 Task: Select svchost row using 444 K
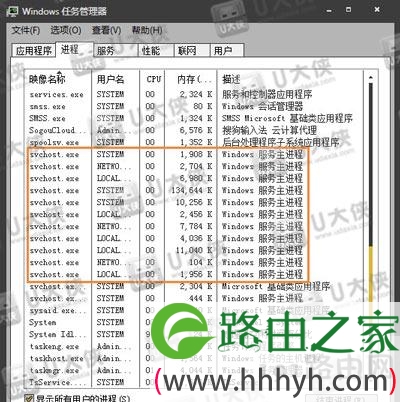coord(193,298)
